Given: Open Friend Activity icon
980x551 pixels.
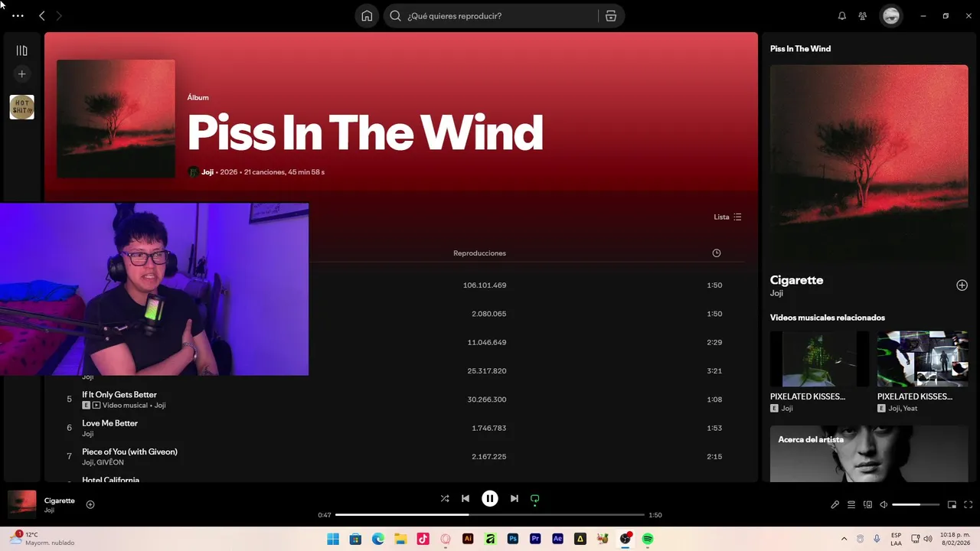Looking at the screenshot, I should [863, 15].
